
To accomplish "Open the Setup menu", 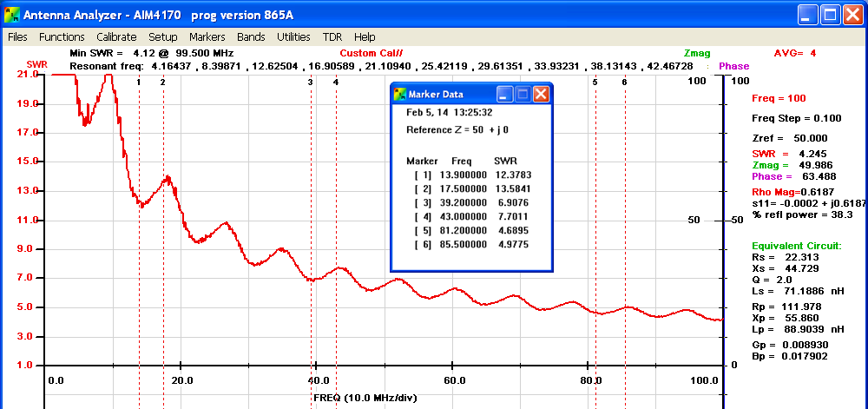I will coord(162,37).
